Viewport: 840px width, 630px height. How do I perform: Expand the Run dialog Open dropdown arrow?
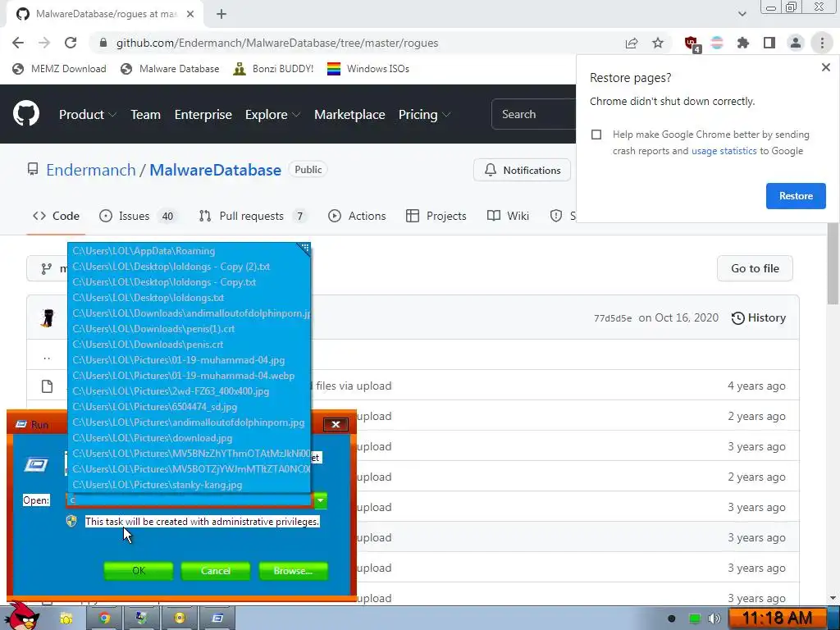(321, 500)
